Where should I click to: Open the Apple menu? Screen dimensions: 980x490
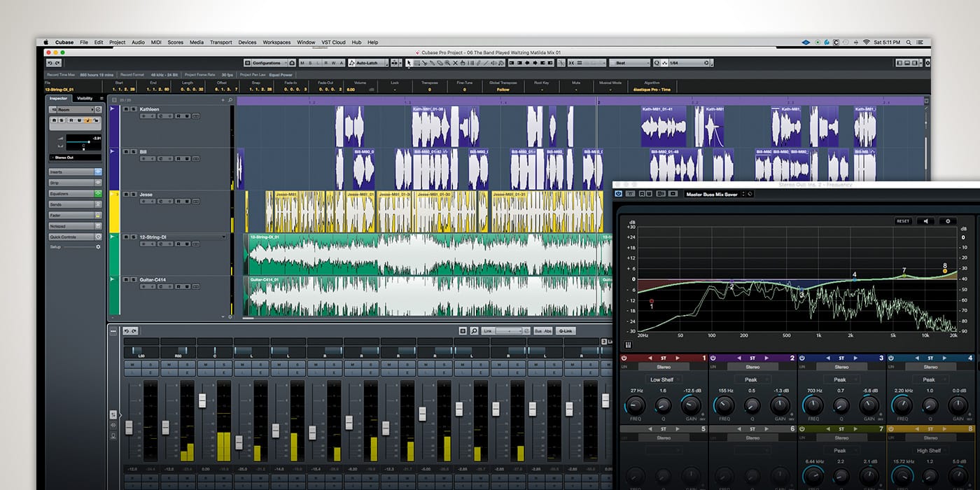[46, 42]
